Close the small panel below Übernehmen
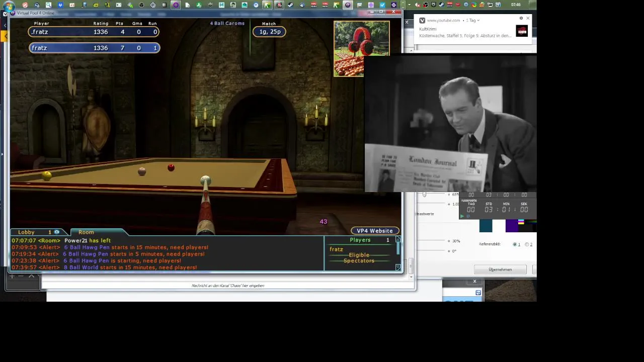Screen dimensions: 644x362 [x=474, y=281]
